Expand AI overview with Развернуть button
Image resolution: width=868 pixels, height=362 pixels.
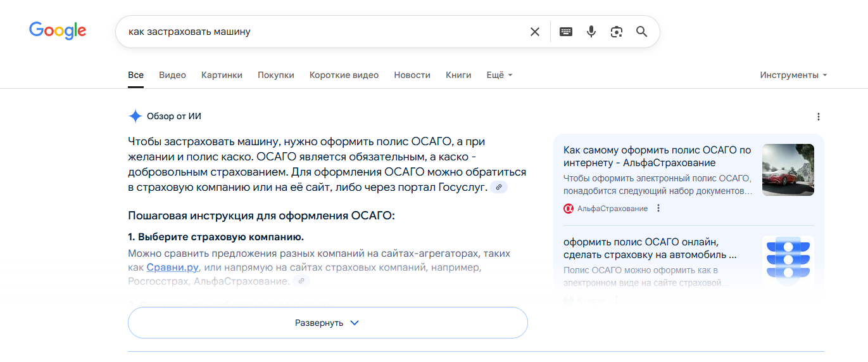pos(328,323)
